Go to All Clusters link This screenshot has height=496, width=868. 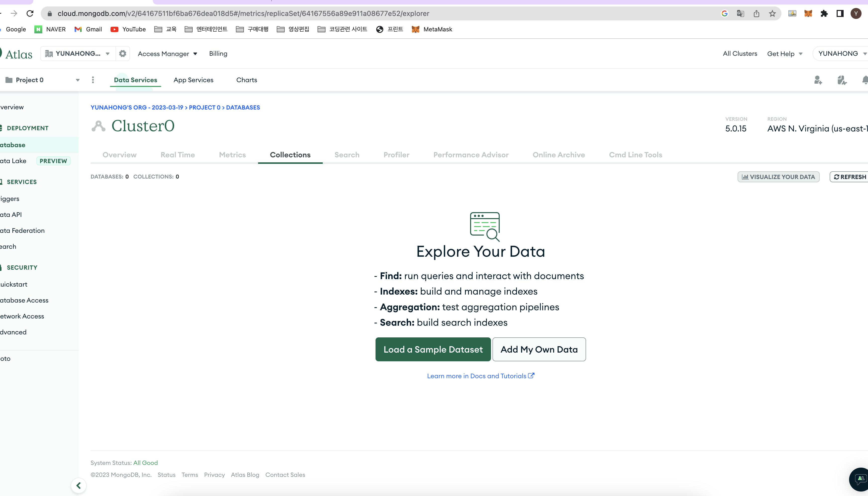coord(740,54)
